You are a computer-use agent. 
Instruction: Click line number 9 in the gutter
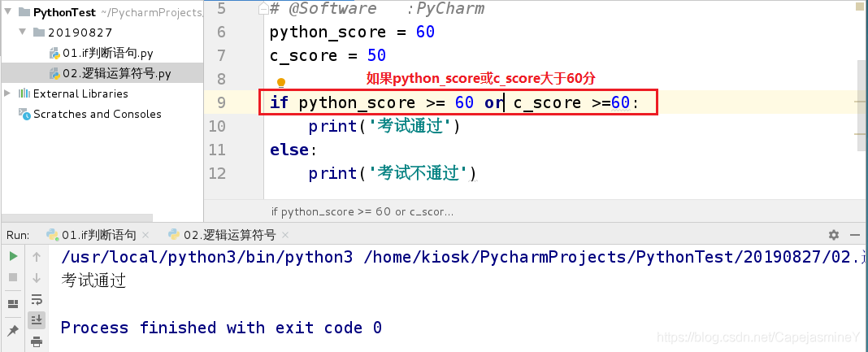point(221,102)
